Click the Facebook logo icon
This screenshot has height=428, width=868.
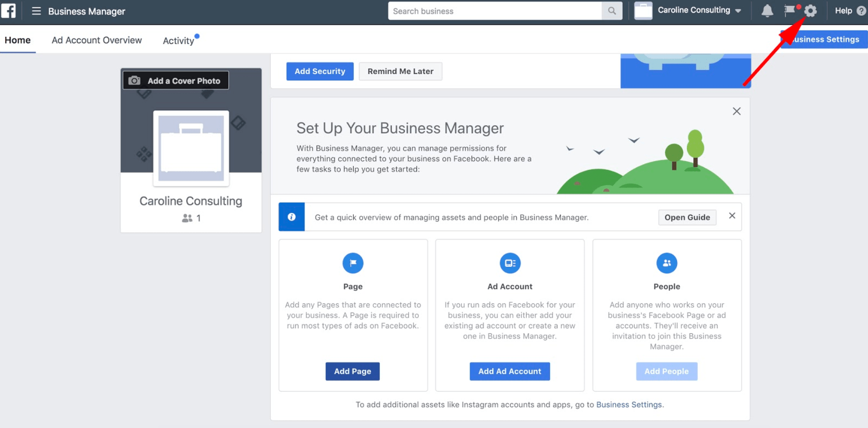pos(9,11)
